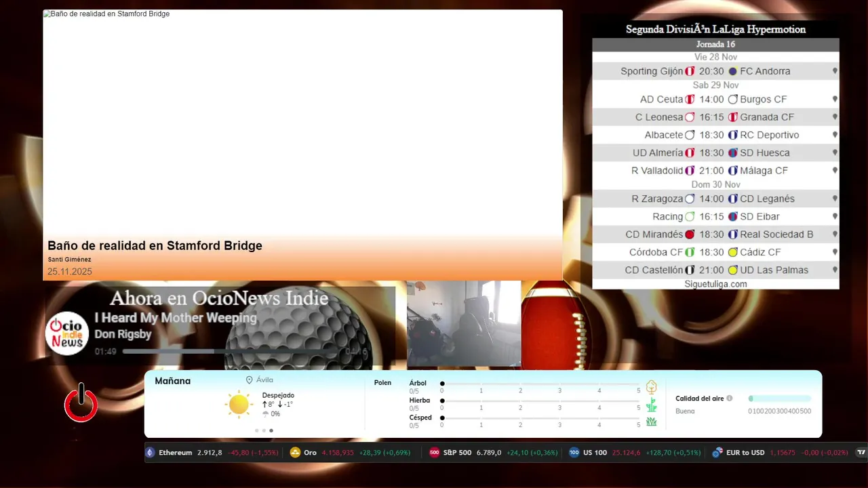Click the R Valladolid crest
This screenshot has width=868, height=488.
(x=690, y=171)
